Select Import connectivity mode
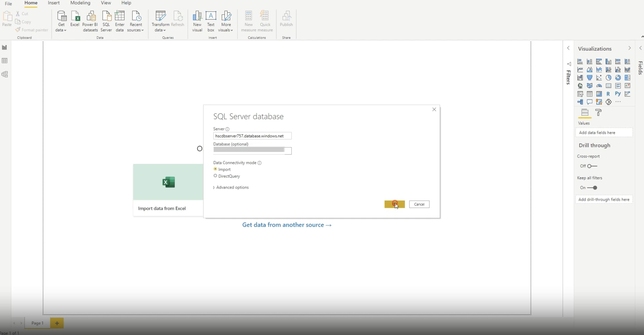This screenshot has width=644, height=335. [x=215, y=169]
